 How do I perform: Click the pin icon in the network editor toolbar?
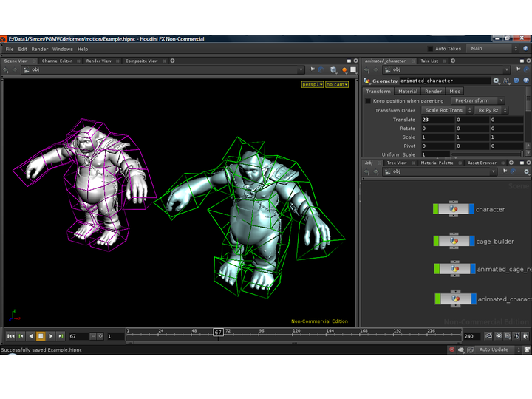coord(505,171)
